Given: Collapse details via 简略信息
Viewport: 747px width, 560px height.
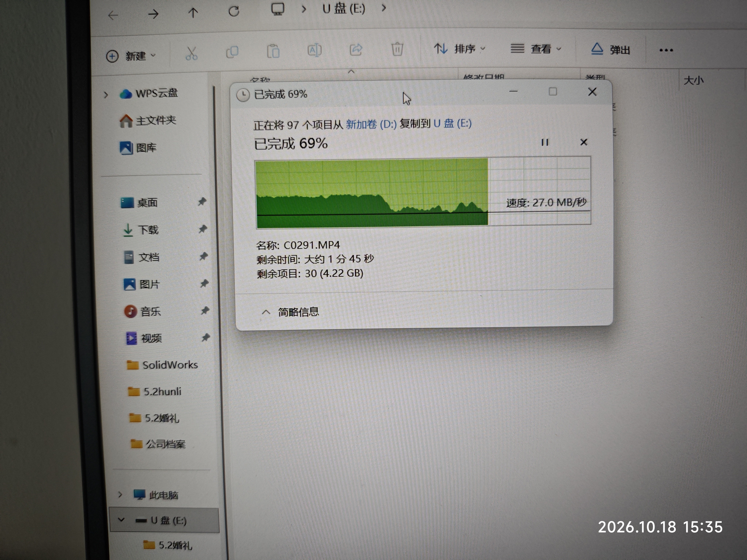Looking at the screenshot, I should point(290,312).
